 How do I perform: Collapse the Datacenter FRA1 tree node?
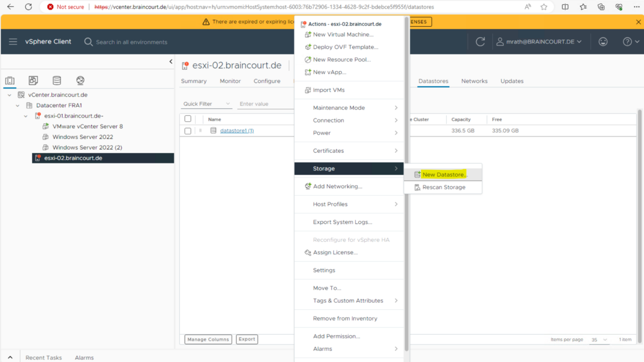point(18,106)
